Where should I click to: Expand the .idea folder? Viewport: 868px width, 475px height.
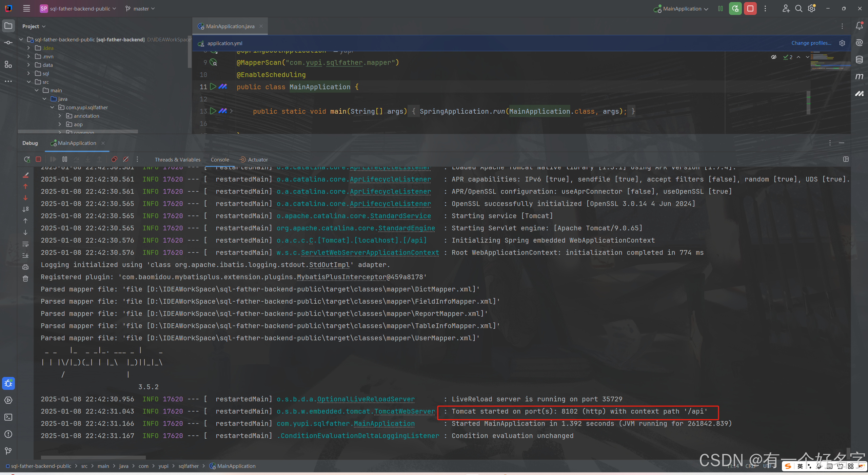(x=29, y=48)
